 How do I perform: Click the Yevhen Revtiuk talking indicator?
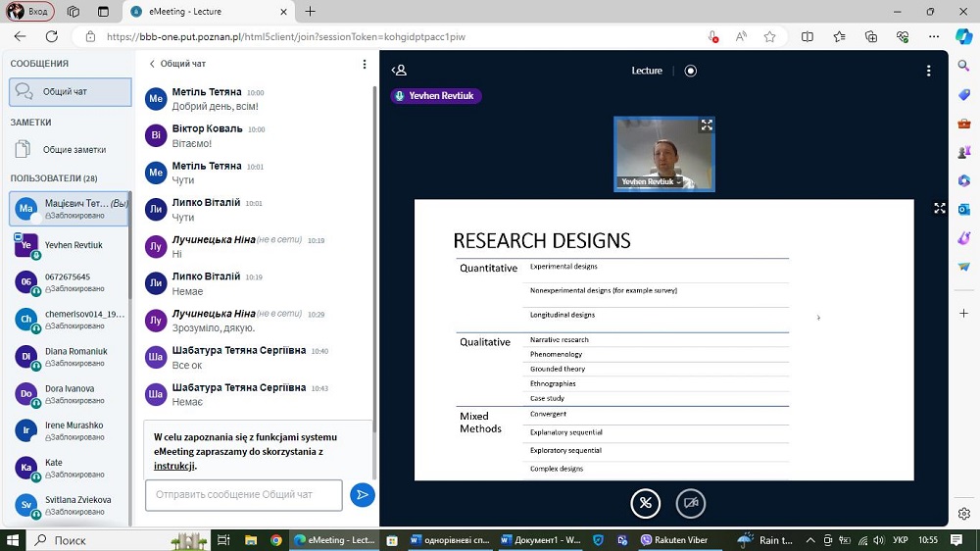point(437,96)
